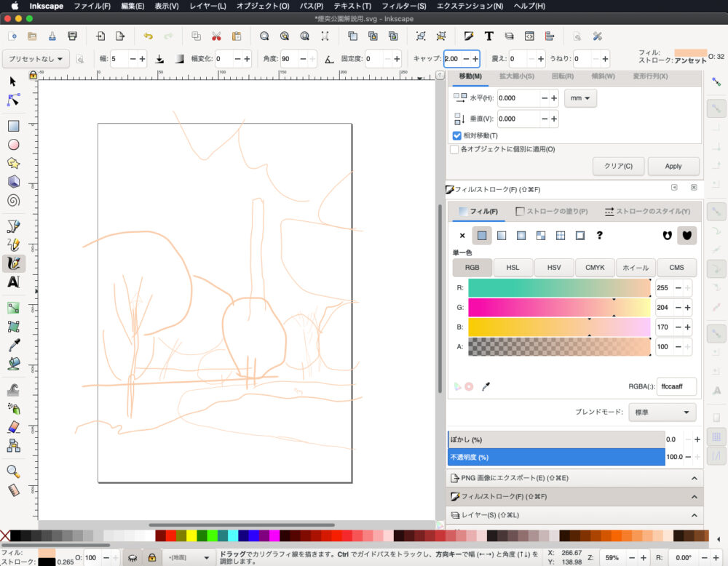Open the フィルター menu
This screenshot has height=566, width=728.
(404, 6)
